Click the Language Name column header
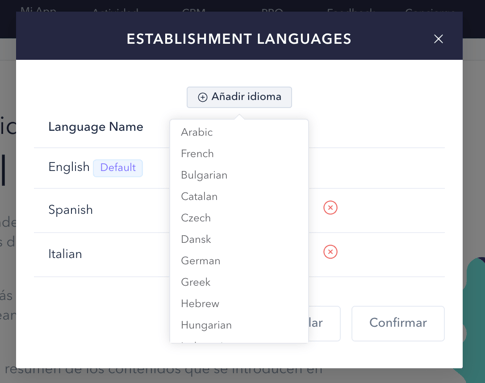This screenshot has width=485, height=383. coord(96,127)
